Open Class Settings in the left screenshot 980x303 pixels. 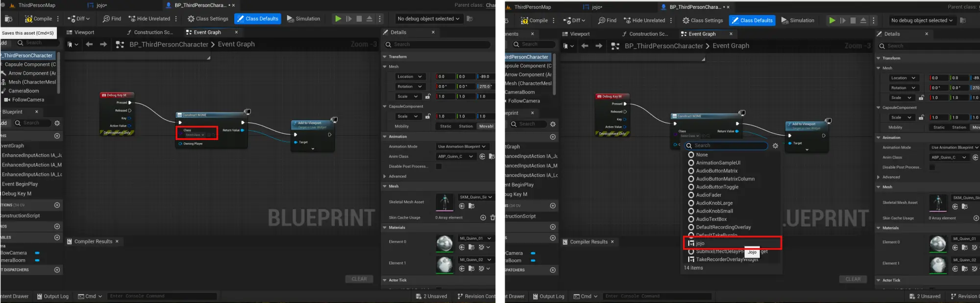[x=208, y=19]
